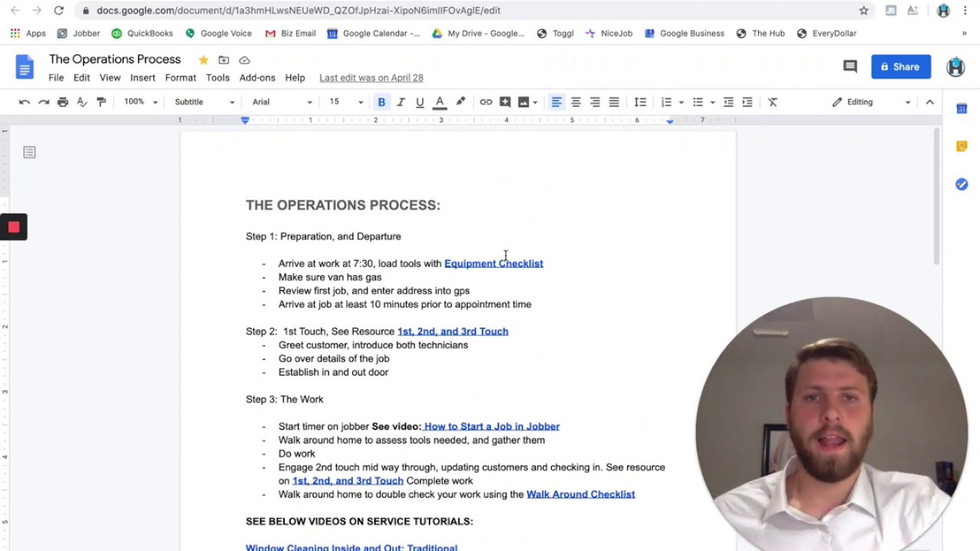Set left text alignment

coord(557,102)
